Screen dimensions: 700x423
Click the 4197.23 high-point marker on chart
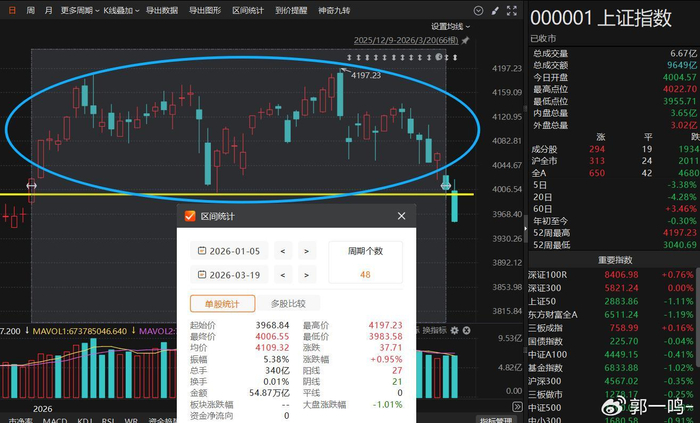tap(366, 75)
